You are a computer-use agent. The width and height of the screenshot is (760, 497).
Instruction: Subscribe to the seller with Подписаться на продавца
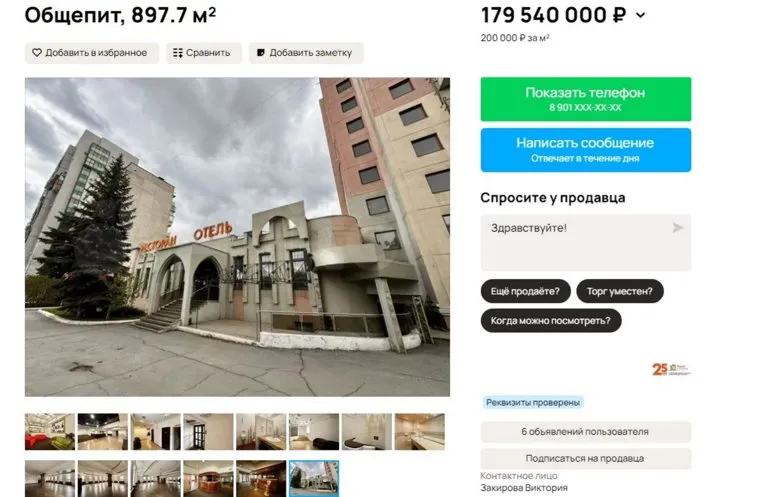pyautogui.click(x=586, y=458)
